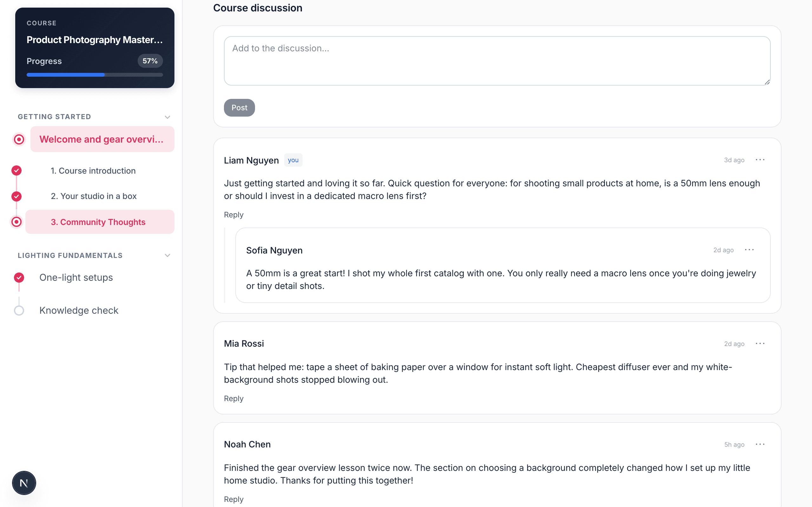
Task: Click the checkmark beside Your studio in a box
Action: [16, 196]
